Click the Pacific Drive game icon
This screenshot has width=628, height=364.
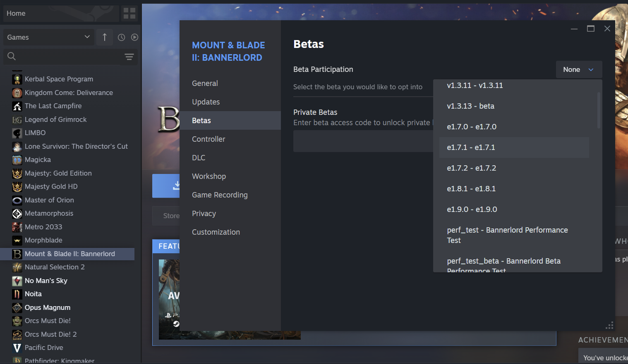(17, 348)
